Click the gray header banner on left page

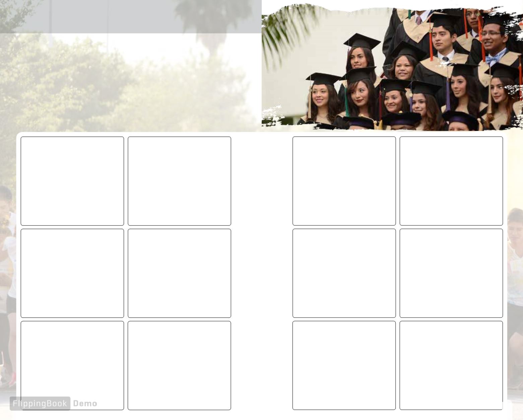131,16
